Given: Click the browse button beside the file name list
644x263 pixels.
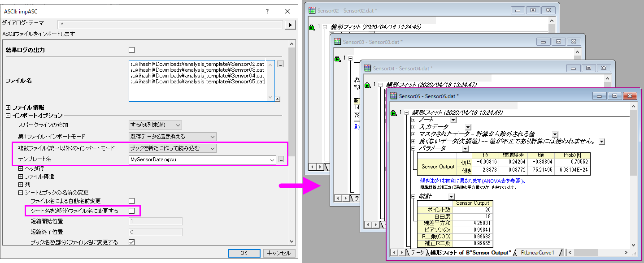Looking at the screenshot, I should [280, 64].
